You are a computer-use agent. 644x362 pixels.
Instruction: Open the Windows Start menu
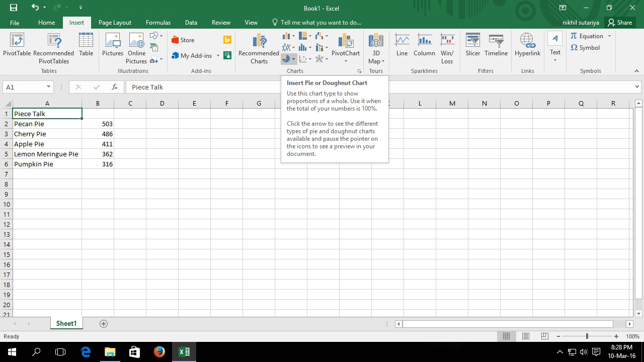(x=12, y=352)
